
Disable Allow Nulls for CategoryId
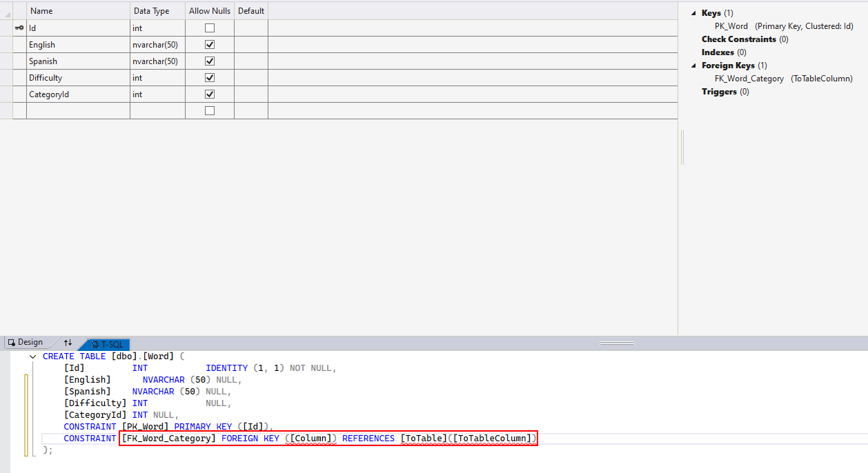[x=210, y=94]
